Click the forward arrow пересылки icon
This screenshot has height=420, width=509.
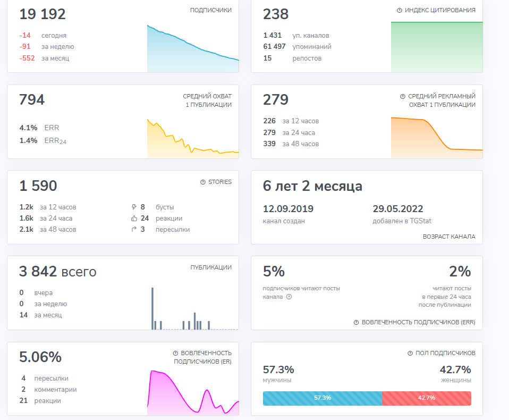pos(134,230)
